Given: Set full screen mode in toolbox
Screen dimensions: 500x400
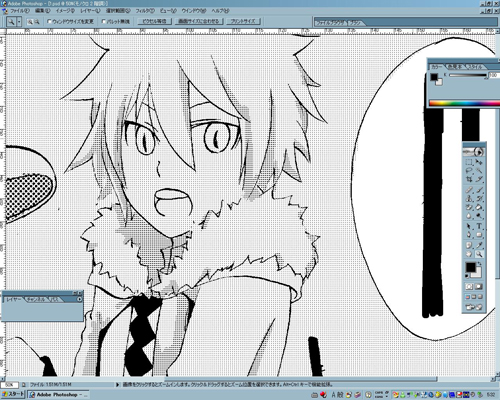Looking at the screenshot, I should click(x=480, y=297).
